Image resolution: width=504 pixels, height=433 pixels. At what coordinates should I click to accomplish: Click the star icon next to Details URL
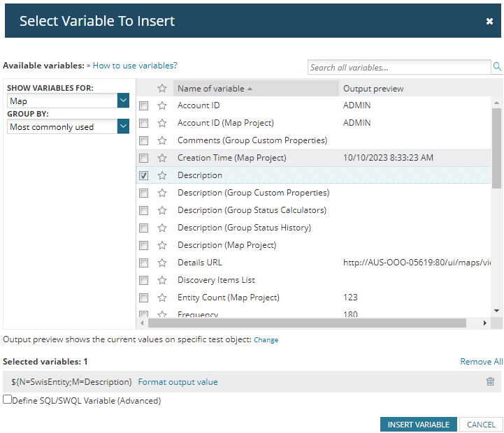[x=162, y=263]
